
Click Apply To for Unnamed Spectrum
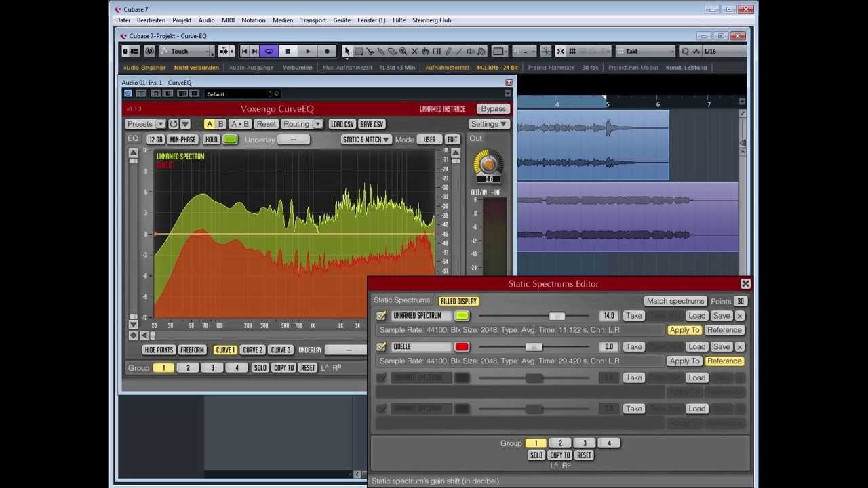684,330
